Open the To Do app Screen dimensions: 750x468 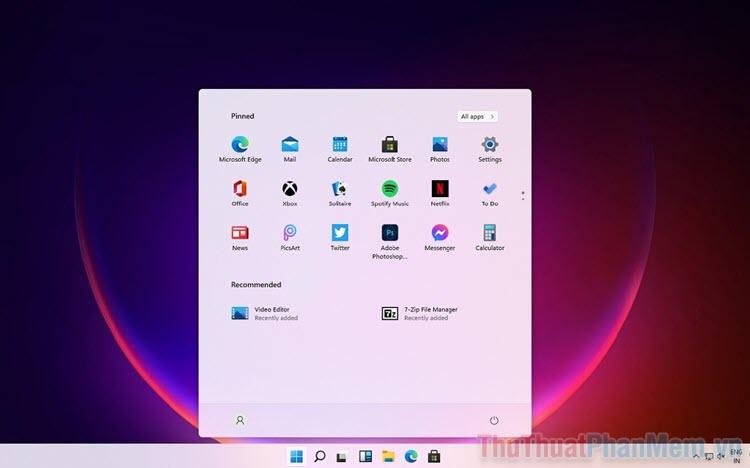[490, 193]
